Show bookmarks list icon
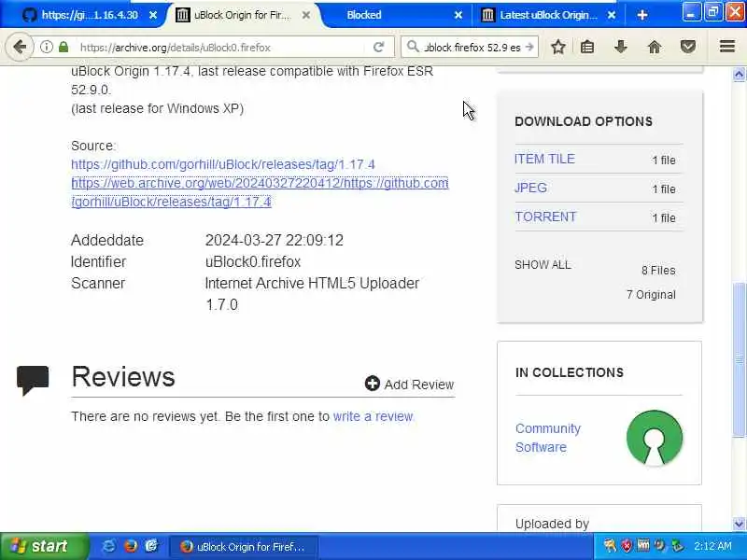The image size is (747, 560). point(587,47)
